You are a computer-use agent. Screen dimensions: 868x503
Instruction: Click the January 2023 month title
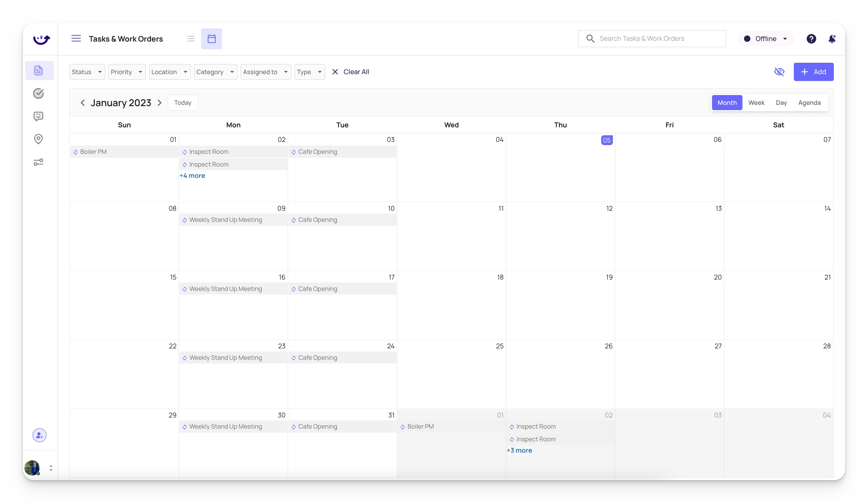coord(121,102)
